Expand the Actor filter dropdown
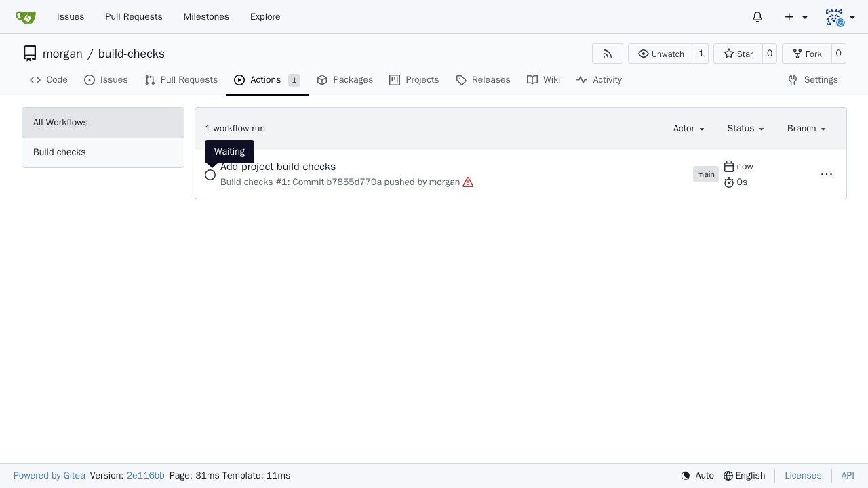The height and width of the screenshot is (488, 868). [689, 129]
